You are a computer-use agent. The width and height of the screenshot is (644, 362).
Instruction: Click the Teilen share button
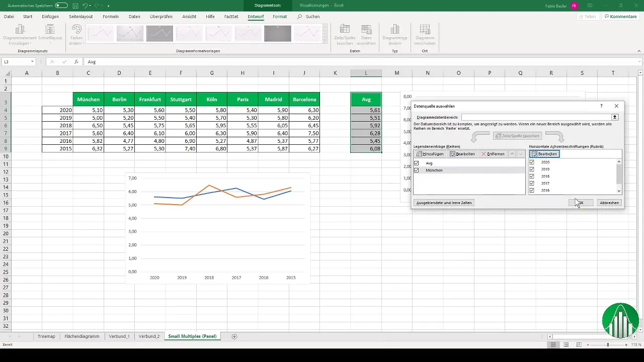click(588, 17)
